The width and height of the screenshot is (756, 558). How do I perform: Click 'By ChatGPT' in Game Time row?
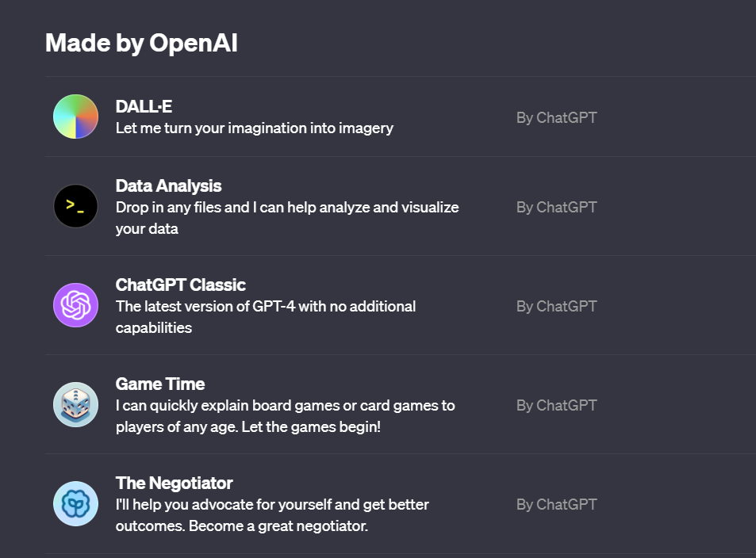pos(556,405)
